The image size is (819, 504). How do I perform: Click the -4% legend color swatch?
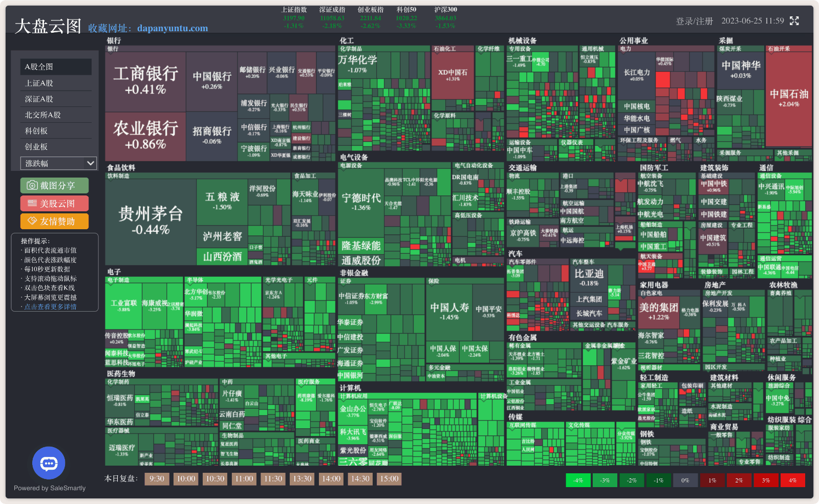[x=578, y=480]
